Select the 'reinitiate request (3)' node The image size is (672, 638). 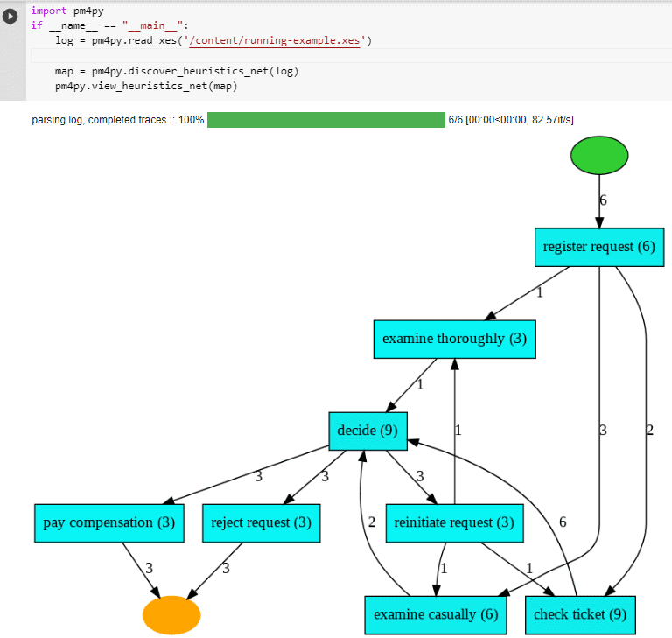pyautogui.click(x=454, y=523)
